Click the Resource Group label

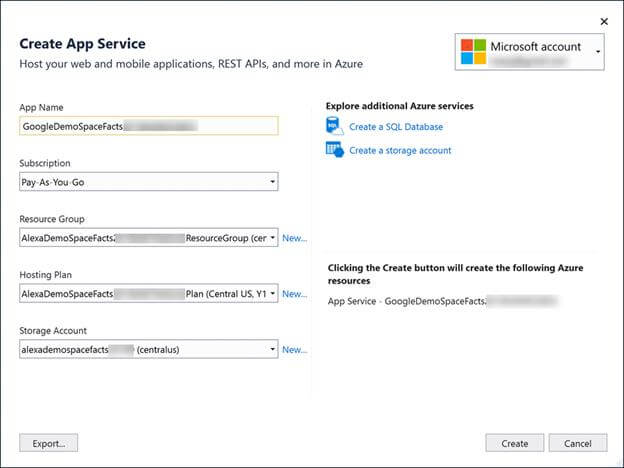(52, 219)
